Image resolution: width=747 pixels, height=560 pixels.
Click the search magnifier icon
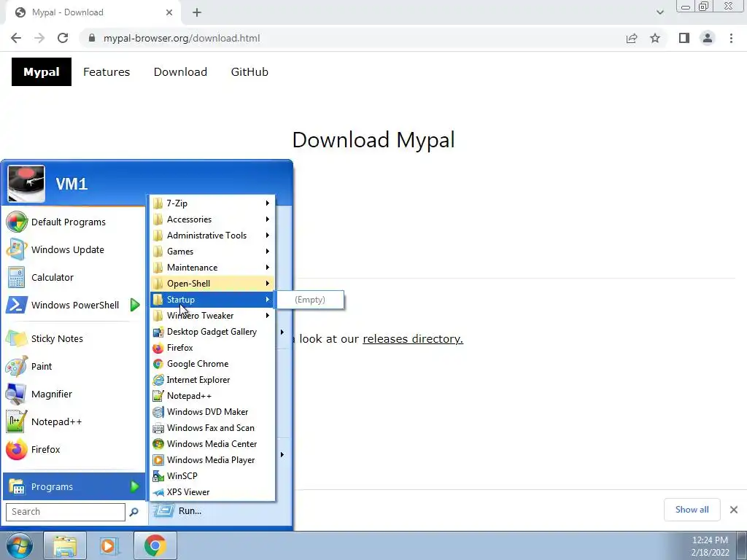134,512
